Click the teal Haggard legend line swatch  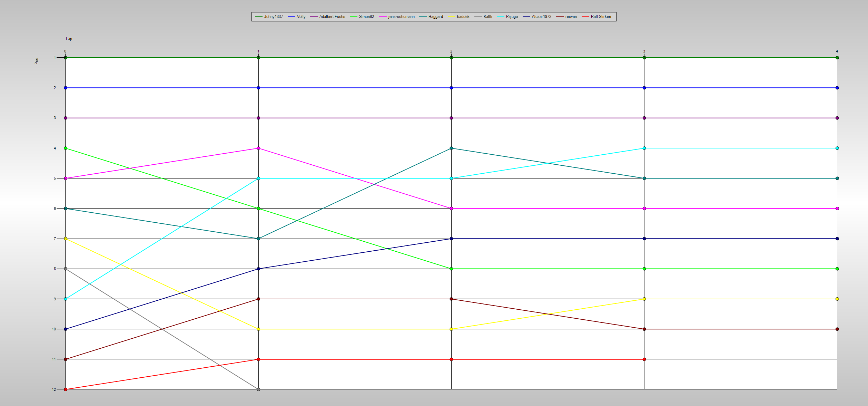[423, 17]
